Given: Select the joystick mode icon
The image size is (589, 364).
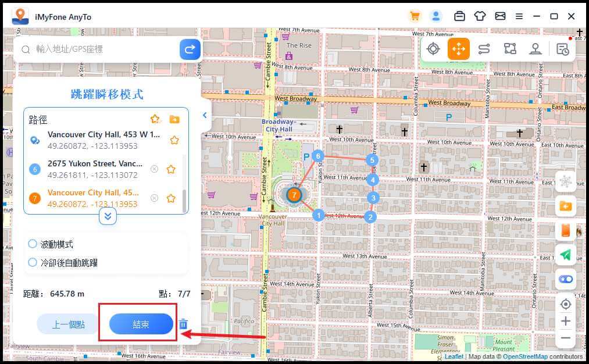Looking at the screenshot, I should coord(536,49).
